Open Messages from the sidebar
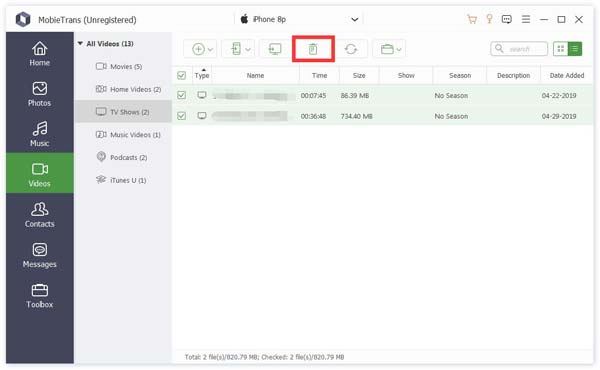 click(x=39, y=255)
